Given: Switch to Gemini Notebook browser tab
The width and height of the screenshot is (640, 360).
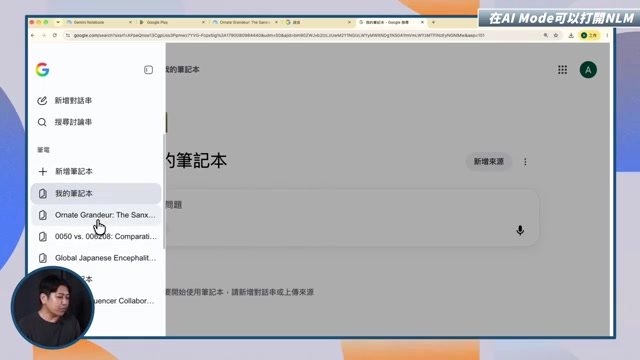Looking at the screenshot, I should coord(98,22).
